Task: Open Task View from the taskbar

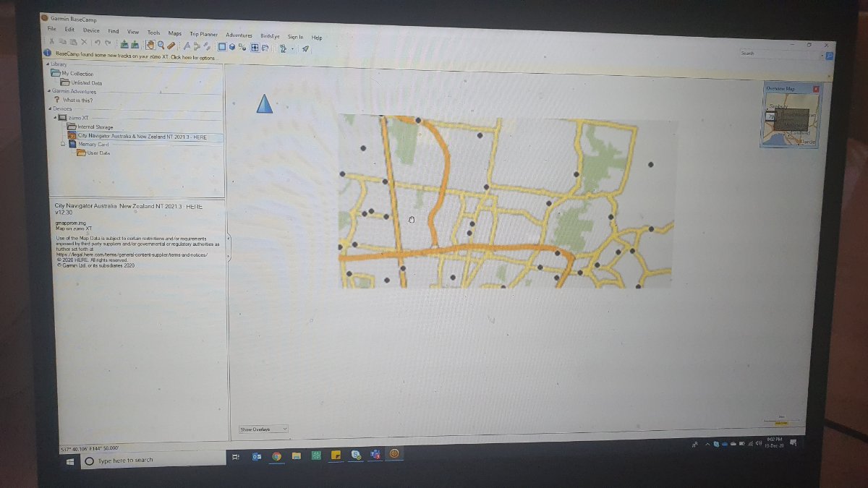Action: pos(236,457)
